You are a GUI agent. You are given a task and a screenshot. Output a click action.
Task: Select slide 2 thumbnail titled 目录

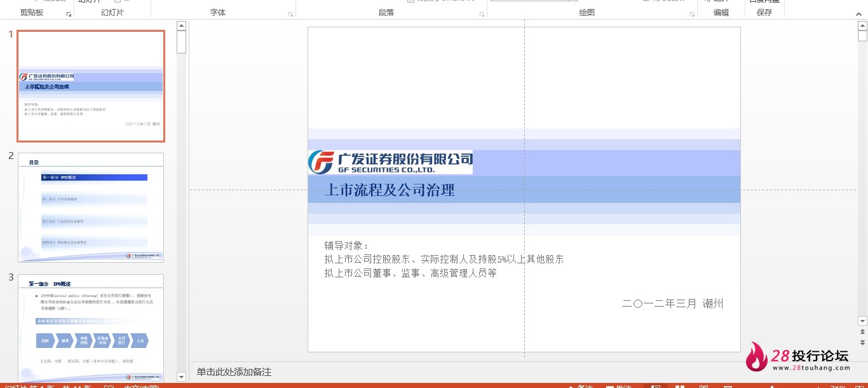point(91,207)
